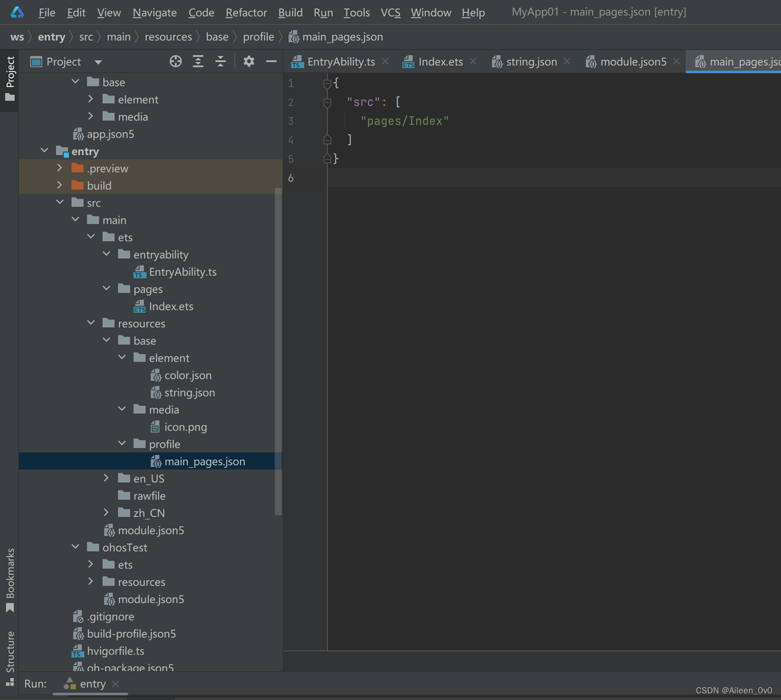781x700 pixels.
Task: Close the EntryAbility.ts tab
Action: click(386, 62)
